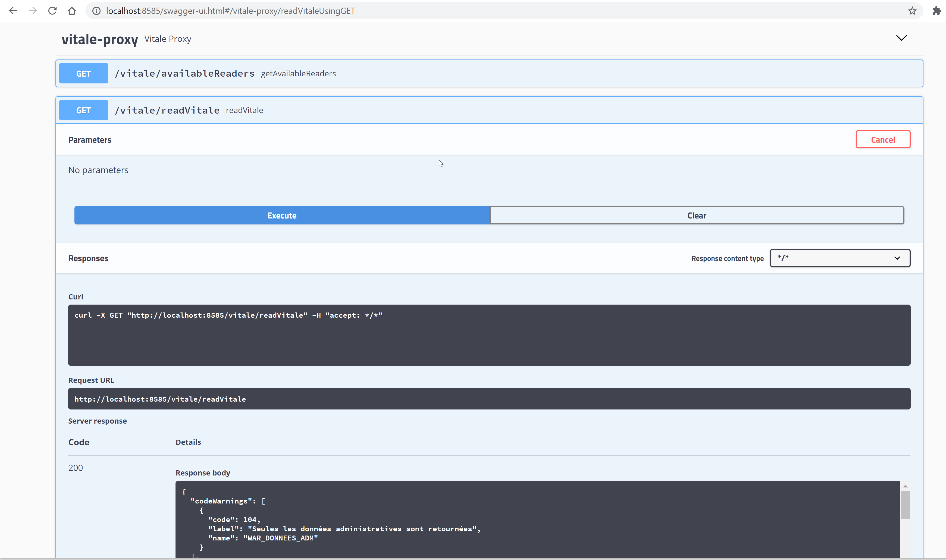Execute the readVitale request
This screenshot has width=946, height=560.
[282, 215]
